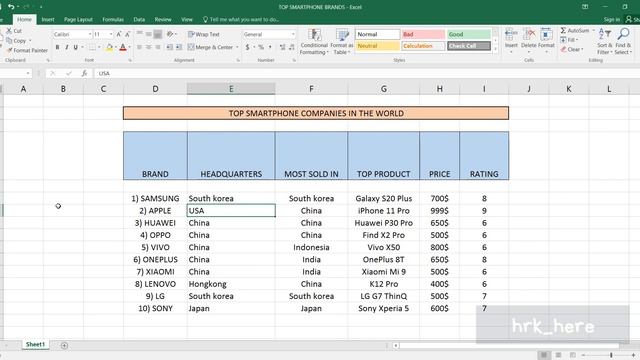Apply the Calculation cell style

pyautogui.click(x=423, y=46)
